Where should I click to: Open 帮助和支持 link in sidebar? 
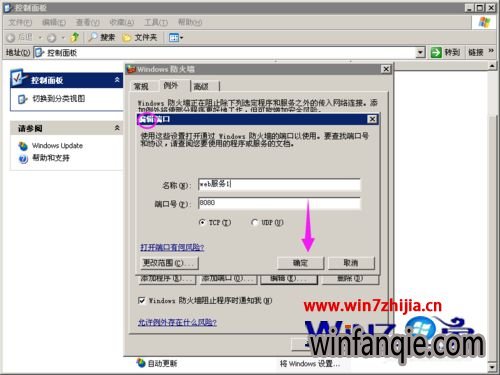pos(51,158)
